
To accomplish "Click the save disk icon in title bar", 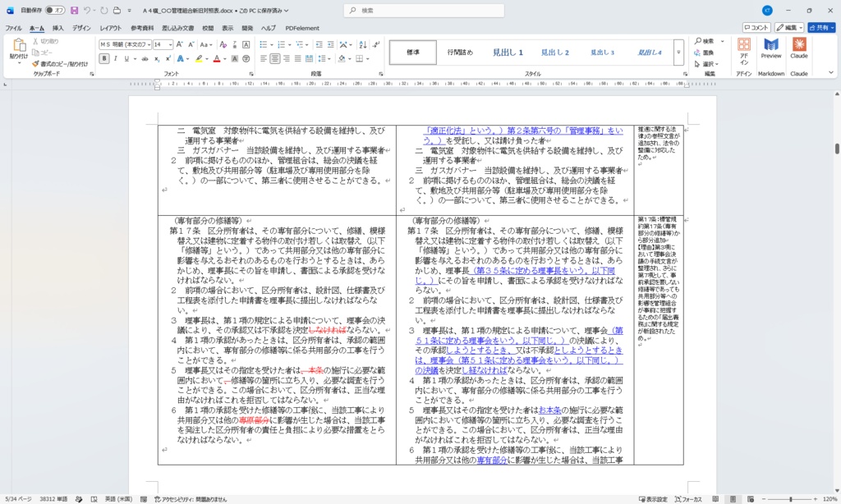I will tap(74, 10).
